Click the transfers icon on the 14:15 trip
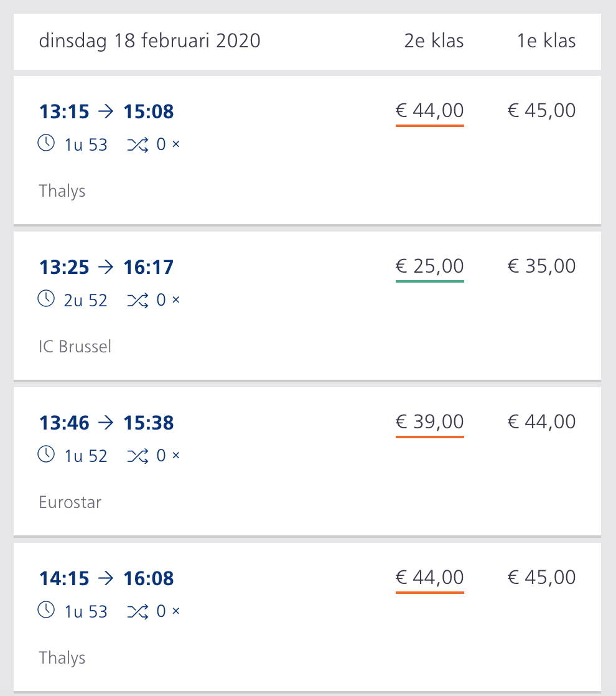This screenshot has width=616, height=696. coord(138,611)
